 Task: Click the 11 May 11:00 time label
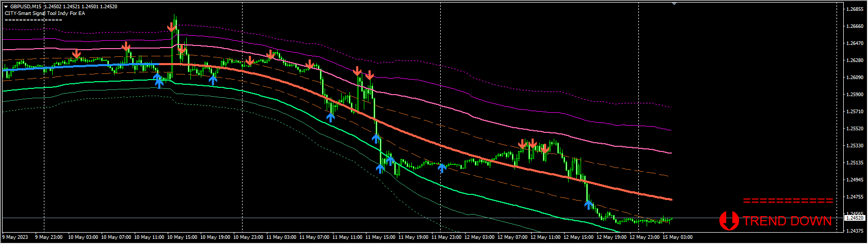pyautogui.click(x=347, y=237)
